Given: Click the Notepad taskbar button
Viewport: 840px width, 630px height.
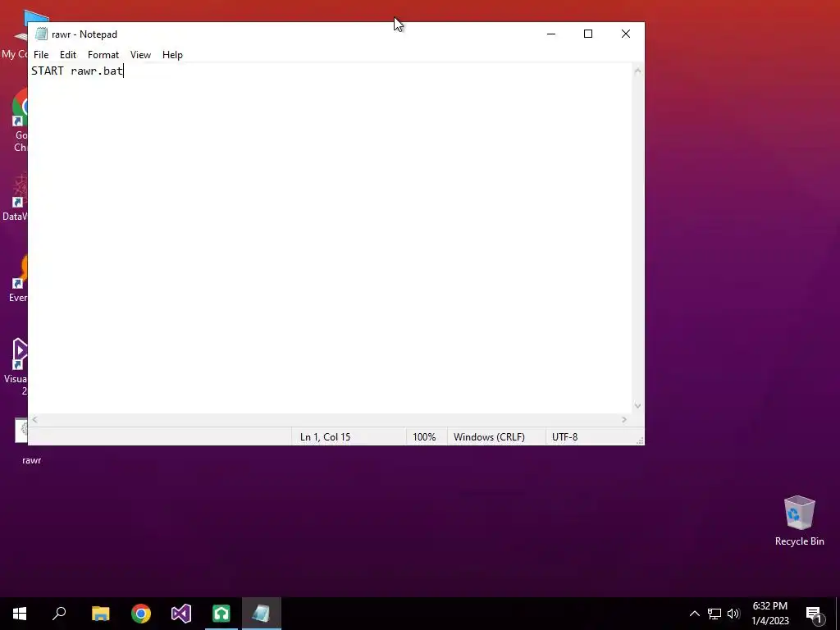Looking at the screenshot, I should click(262, 614).
